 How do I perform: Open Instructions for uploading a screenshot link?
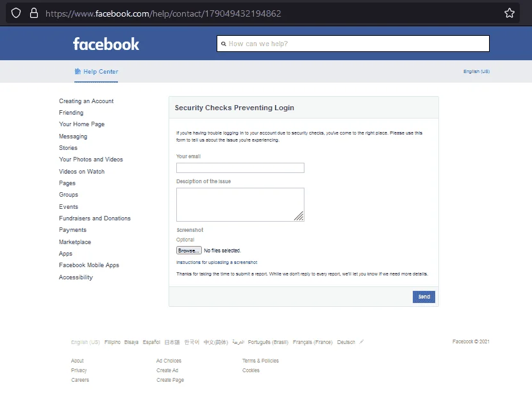217,263
